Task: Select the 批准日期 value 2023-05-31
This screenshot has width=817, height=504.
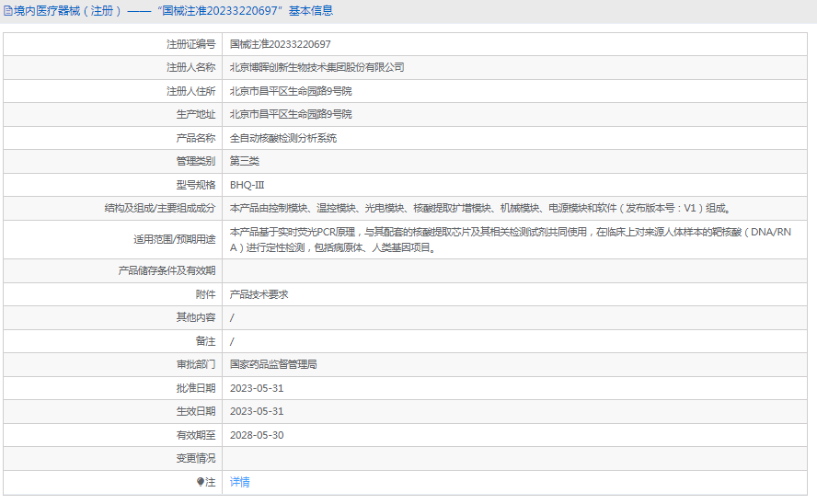Action: point(257,388)
